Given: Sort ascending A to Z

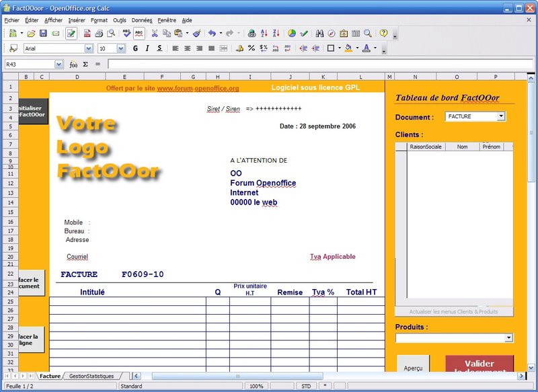Looking at the screenshot, I should 264,33.
